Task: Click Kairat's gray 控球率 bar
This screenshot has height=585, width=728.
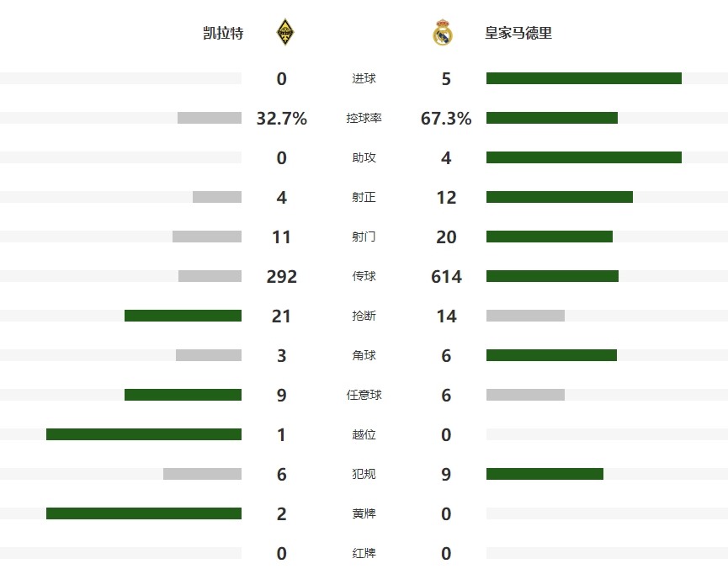Action: coord(210,119)
